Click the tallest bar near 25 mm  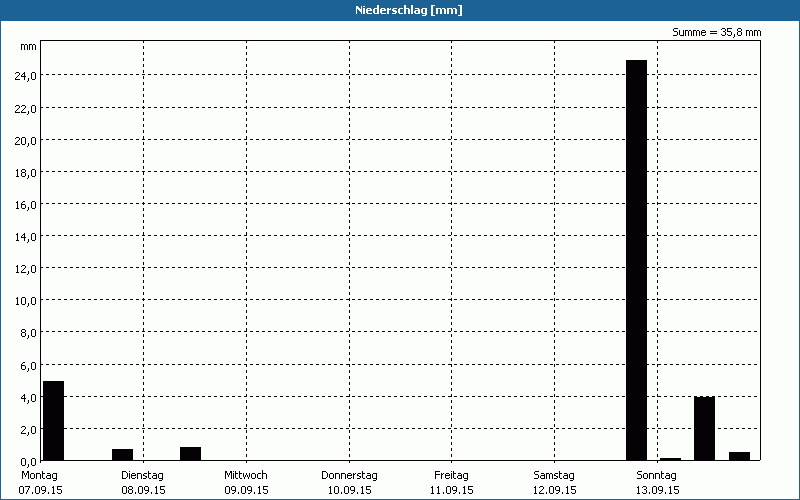click(x=636, y=260)
